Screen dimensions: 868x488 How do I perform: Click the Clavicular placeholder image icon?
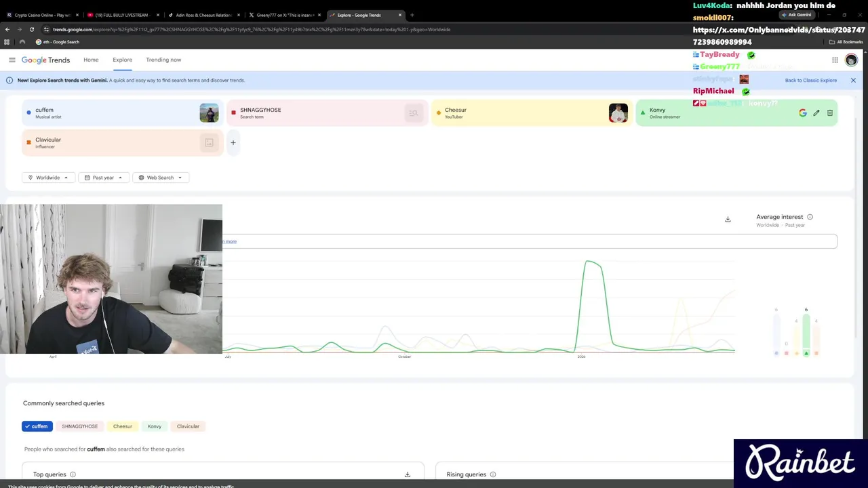[x=209, y=142]
